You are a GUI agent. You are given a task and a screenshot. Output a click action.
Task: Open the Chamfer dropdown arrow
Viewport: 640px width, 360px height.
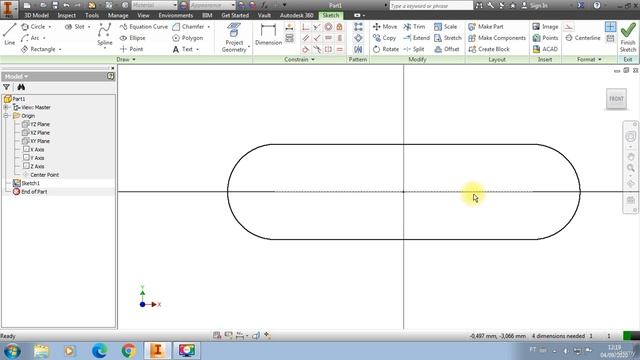pyautogui.click(x=209, y=27)
